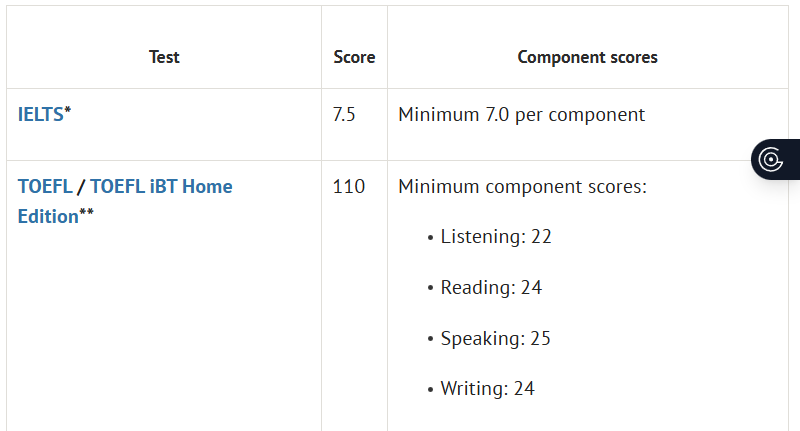
Task: Click the floating swirl assistant icon
Action: click(771, 159)
